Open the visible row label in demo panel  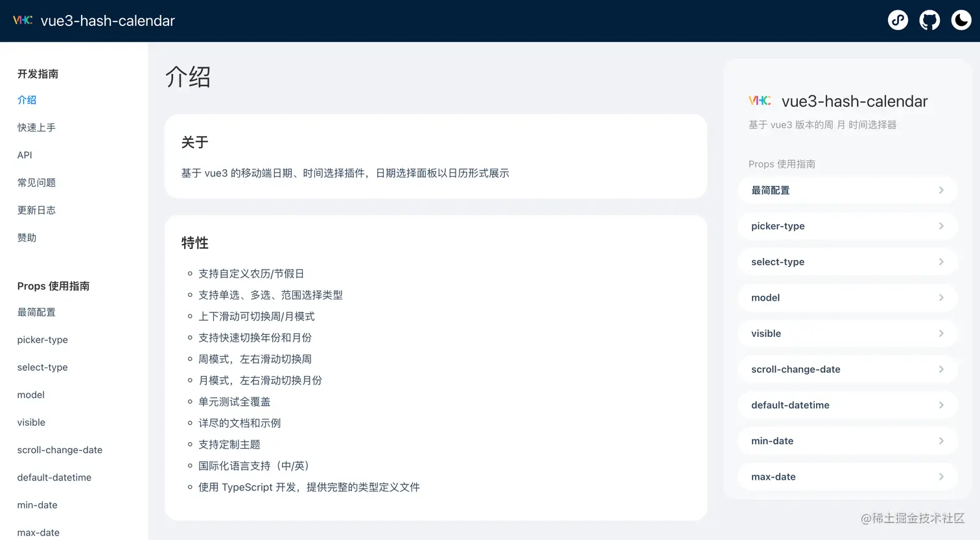(766, 333)
